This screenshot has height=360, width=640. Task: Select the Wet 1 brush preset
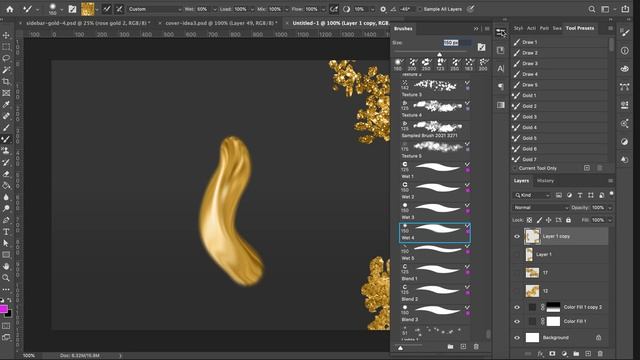pos(435,171)
